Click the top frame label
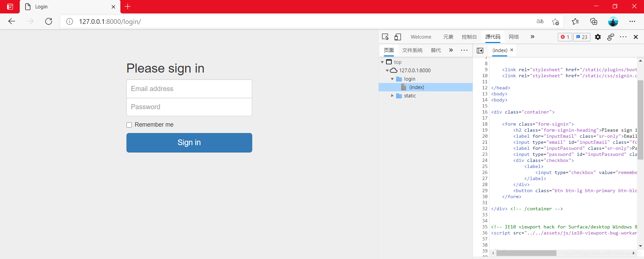The width and height of the screenshot is (644, 259). pos(398,62)
